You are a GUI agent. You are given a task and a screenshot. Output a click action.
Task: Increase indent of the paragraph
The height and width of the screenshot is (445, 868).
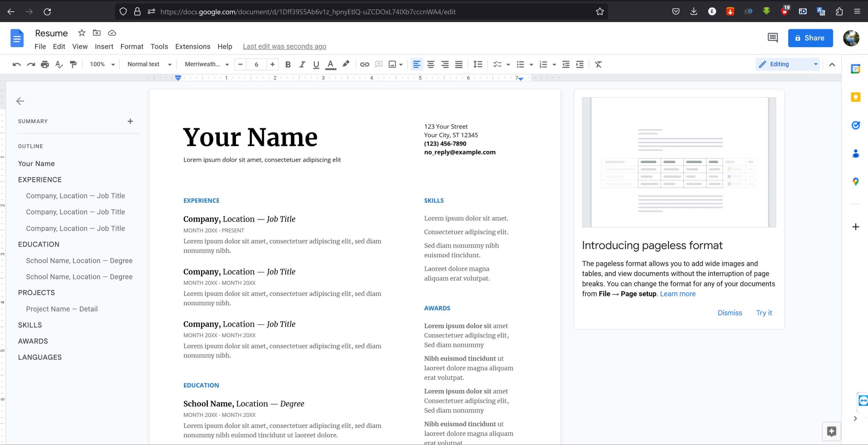[580, 64]
